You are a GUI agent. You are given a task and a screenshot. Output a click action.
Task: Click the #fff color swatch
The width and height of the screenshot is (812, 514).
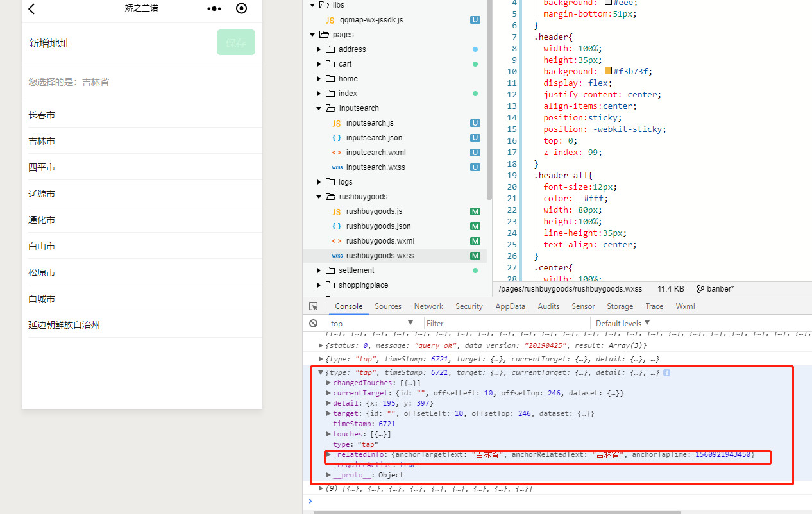(x=579, y=198)
